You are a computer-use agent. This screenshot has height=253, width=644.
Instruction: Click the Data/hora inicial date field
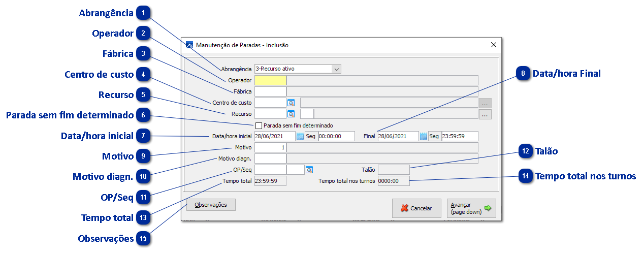[x=275, y=136]
